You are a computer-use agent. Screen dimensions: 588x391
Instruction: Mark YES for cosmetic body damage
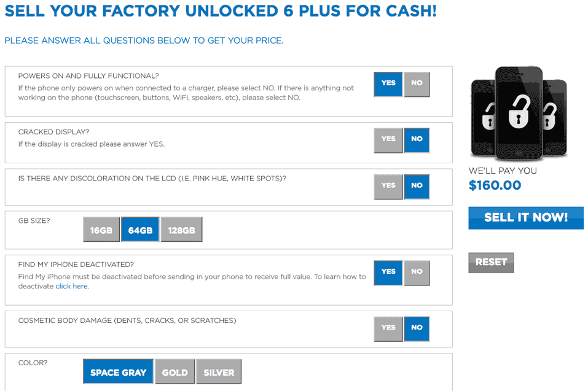pyautogui.click(x=388, y=329)
